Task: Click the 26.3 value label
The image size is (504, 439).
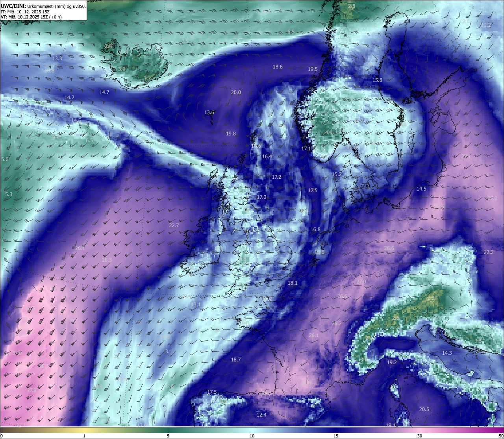Action: pos(107,260)
